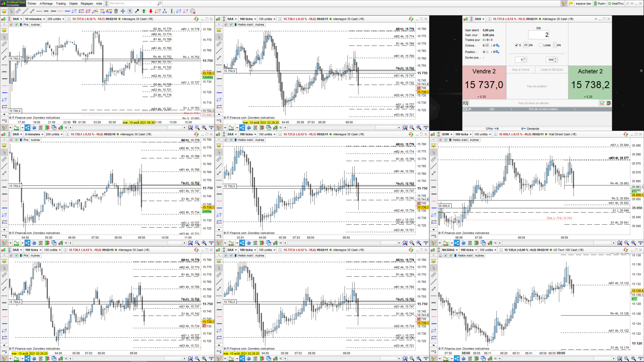Pick the red down arrow tool
Image resolution: width=644 pixels, height=362 pixels.
(x=151, y=11)
